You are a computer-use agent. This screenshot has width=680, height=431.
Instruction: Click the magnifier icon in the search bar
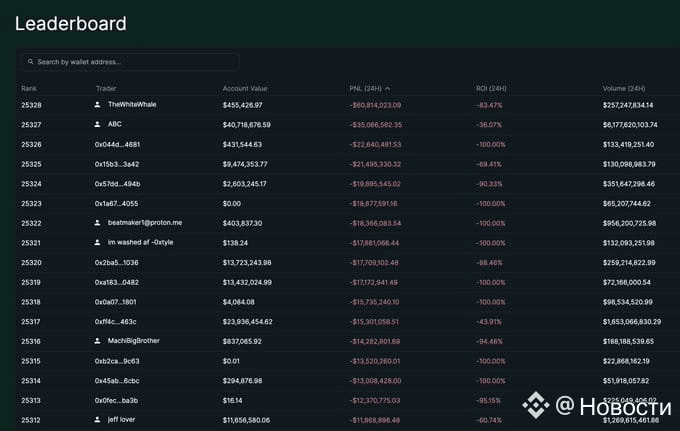tap(31, 62)
